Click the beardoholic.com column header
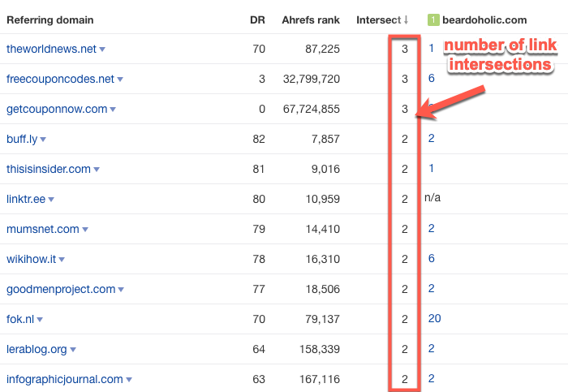 pos(484,19)
